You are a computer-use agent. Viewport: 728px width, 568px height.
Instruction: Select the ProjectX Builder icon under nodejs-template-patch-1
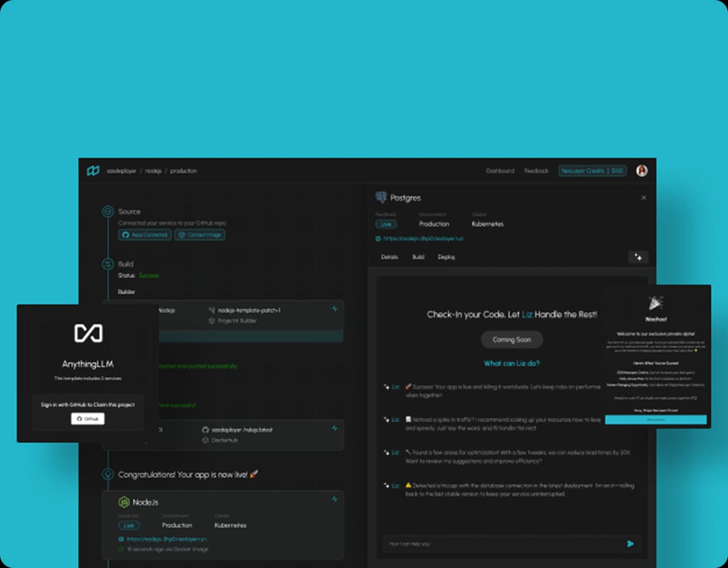[x=213, y=321]
